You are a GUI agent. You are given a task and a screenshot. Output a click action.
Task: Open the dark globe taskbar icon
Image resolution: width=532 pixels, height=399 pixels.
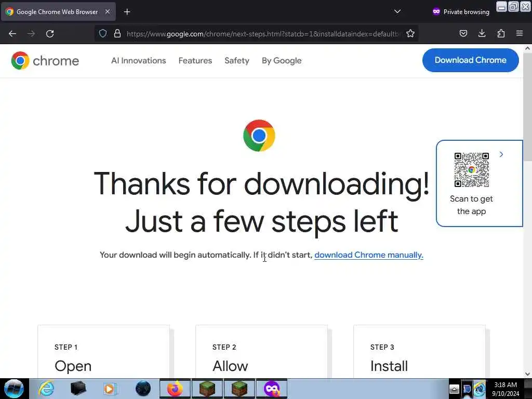(x=143, y=389)
